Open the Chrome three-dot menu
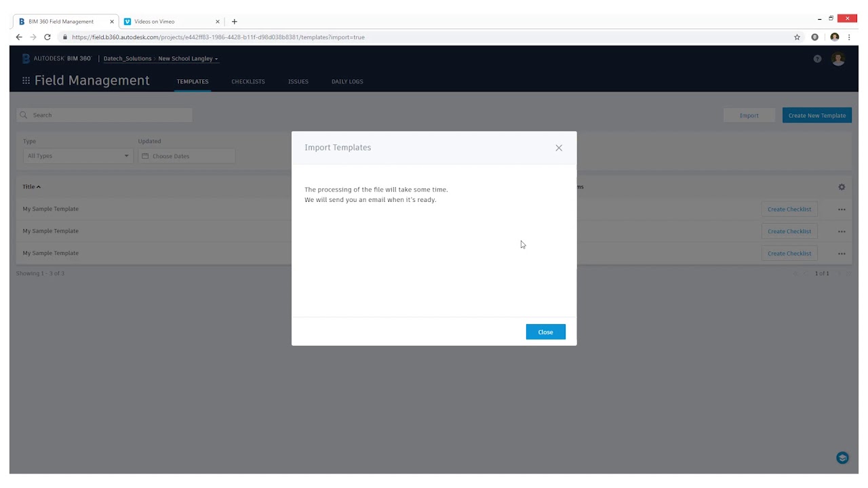This screenshot has height=488, width=868. (x=849, y=37)
